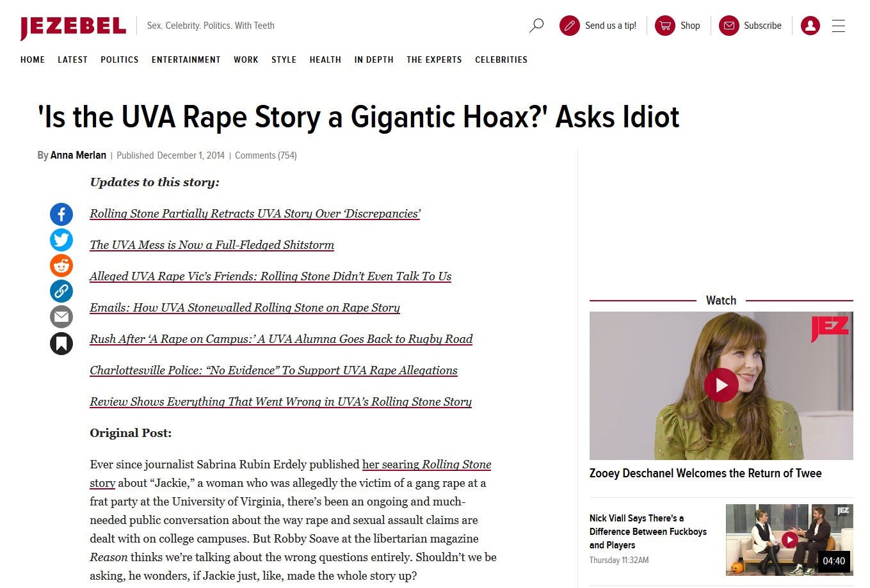
Task: Click the Shop link text
Action: pos(690,26)
